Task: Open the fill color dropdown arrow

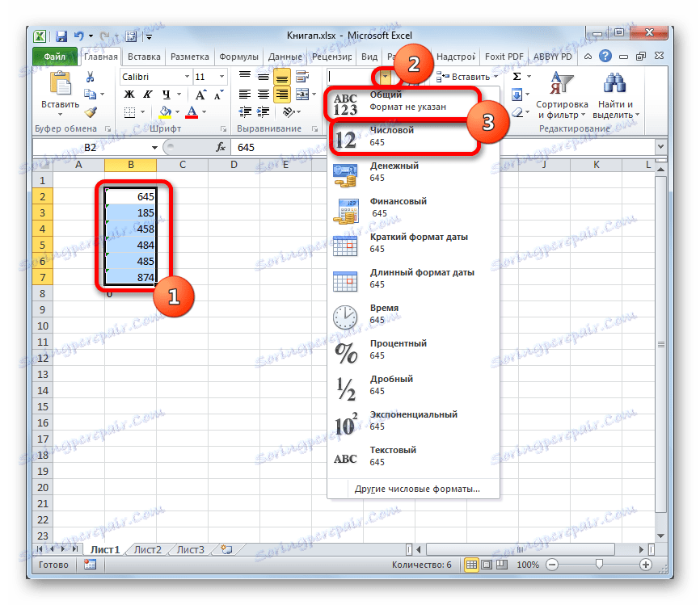Action: tap(178, 112)
